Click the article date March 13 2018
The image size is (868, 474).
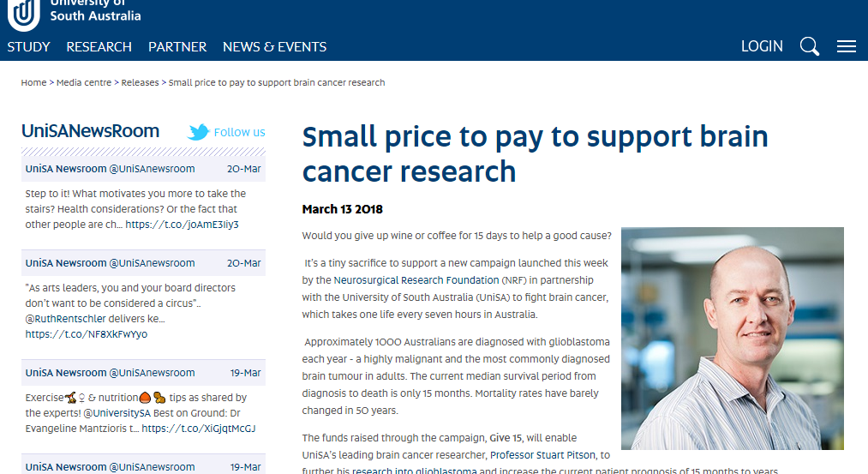tap(342, 209)
